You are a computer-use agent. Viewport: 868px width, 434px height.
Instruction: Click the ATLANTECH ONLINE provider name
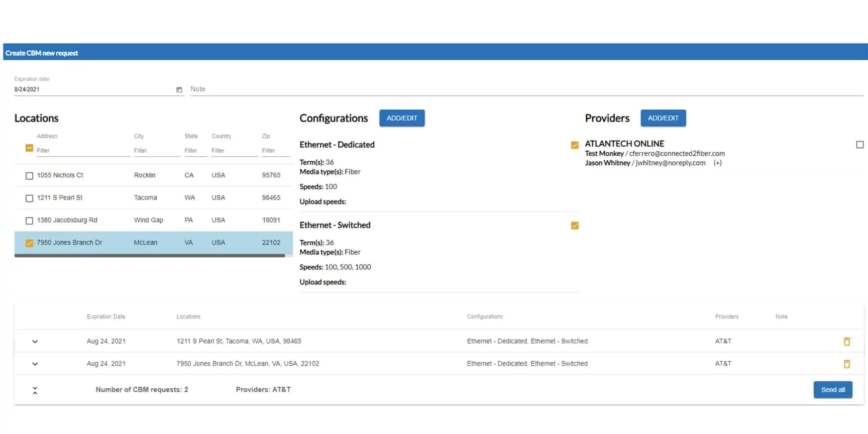pos(624,144)
